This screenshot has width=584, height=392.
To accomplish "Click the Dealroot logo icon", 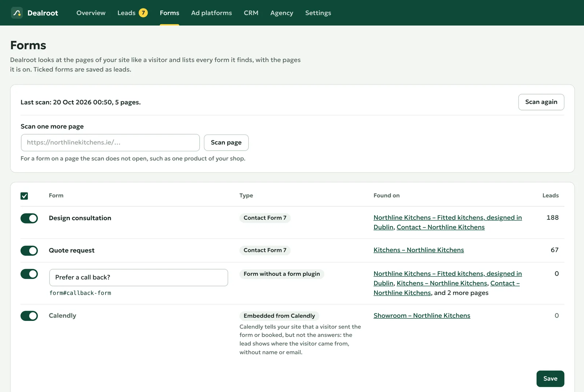I will click(17, 13).
